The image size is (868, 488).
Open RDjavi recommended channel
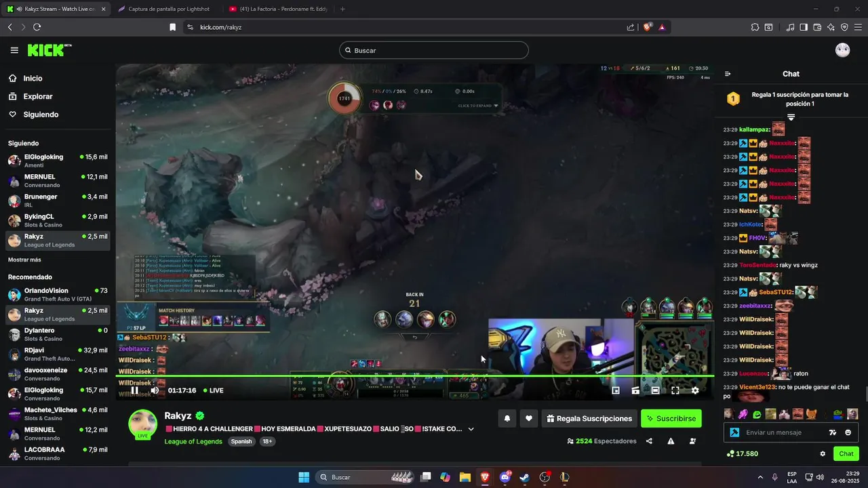pos(58,354)
